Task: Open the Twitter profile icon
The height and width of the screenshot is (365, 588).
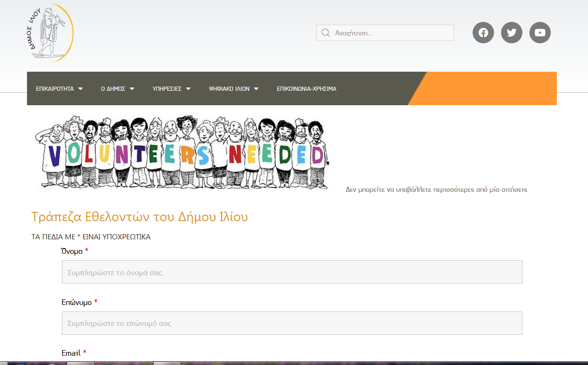Action: pyautogui.click(x=512, y=33)
